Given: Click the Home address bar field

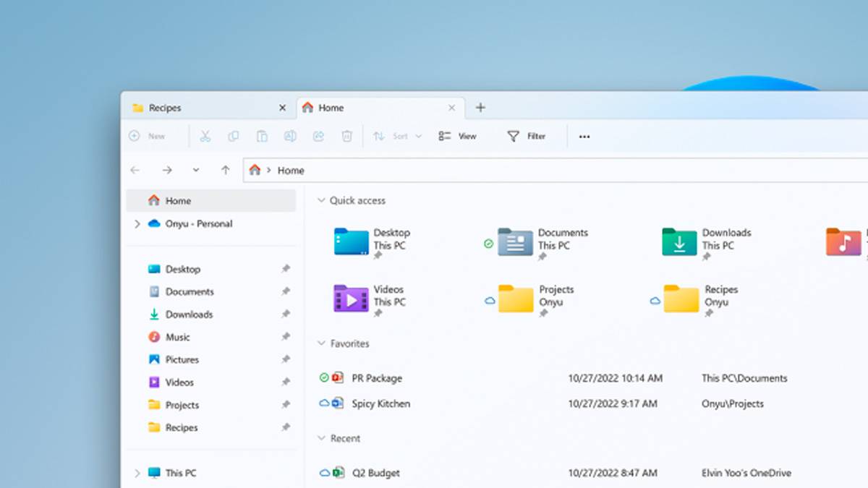Looking at the screenshot, I should [556, 170].
